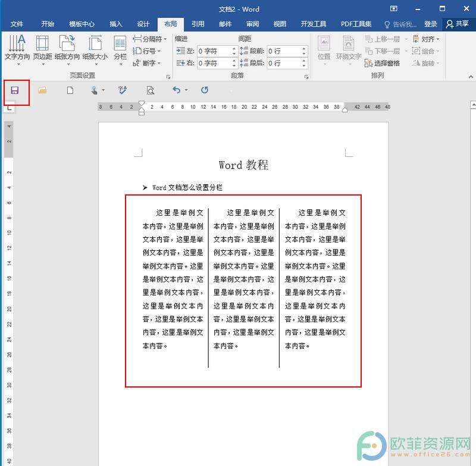Click the vertical scrollbar up arrow
The width and height of the screenshot is (476, 466).
[x=473, y=105]
